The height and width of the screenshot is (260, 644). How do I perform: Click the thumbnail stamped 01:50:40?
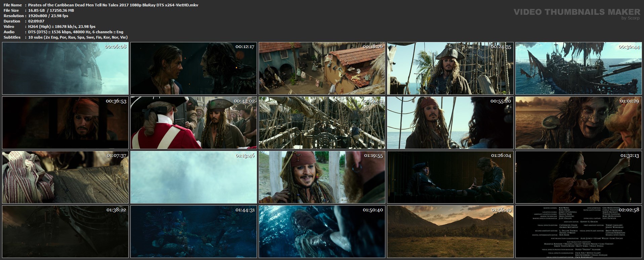click(322, 232)
